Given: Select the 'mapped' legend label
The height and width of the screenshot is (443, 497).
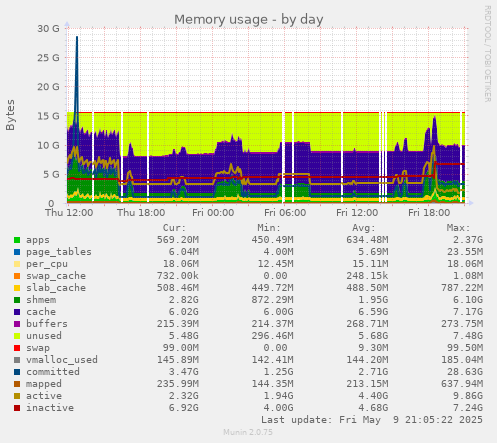Looking at the screenshot, I should tap(44, 384).
